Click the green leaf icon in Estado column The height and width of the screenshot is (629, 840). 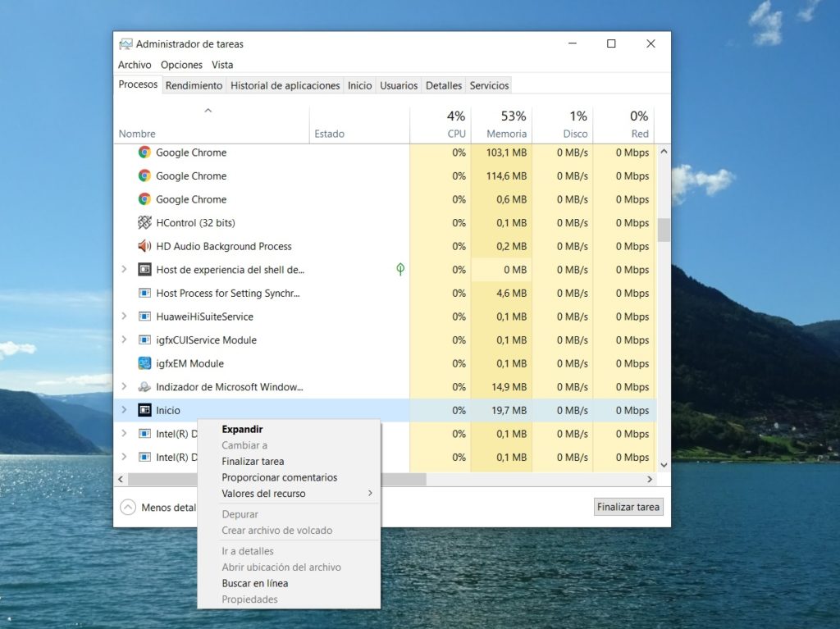pos(400,269)
